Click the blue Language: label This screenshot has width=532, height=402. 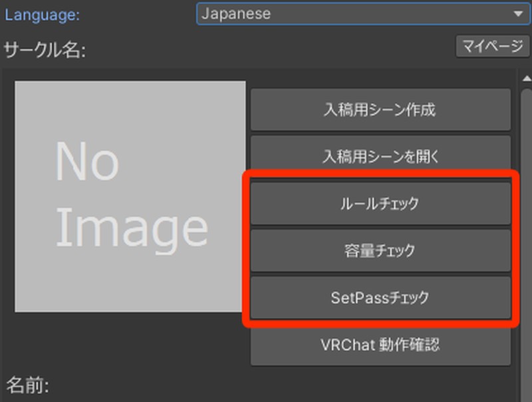pos(43,15)
